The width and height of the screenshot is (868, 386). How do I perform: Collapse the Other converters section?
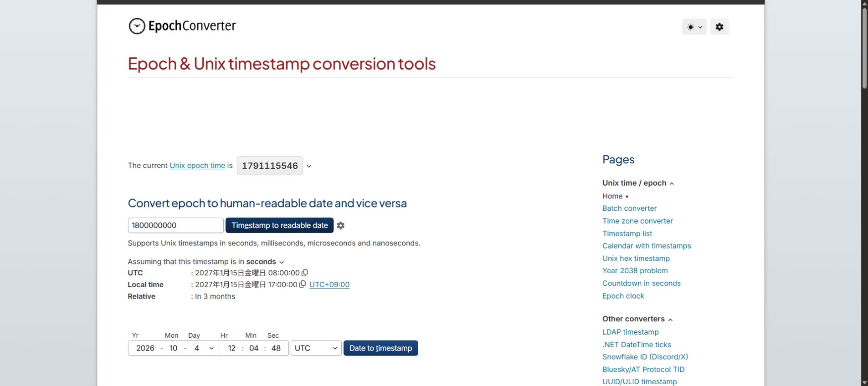coord(637,319)
